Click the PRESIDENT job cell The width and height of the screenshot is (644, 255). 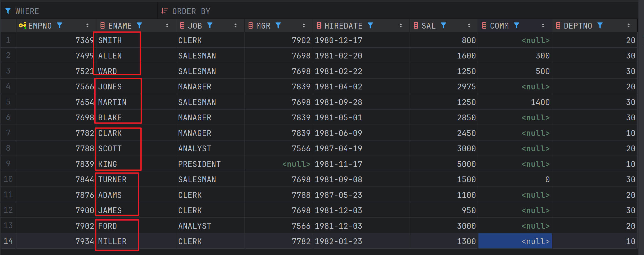pos(199,164)
